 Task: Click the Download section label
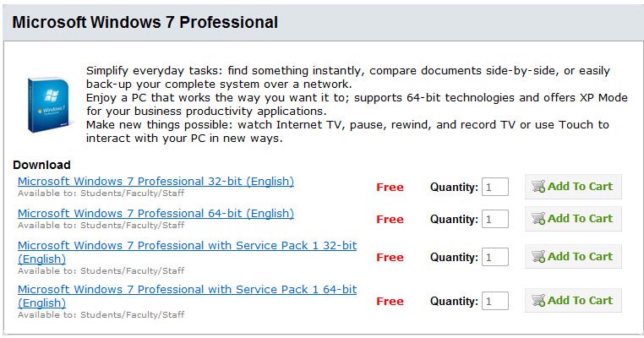(x=41, y=165)
